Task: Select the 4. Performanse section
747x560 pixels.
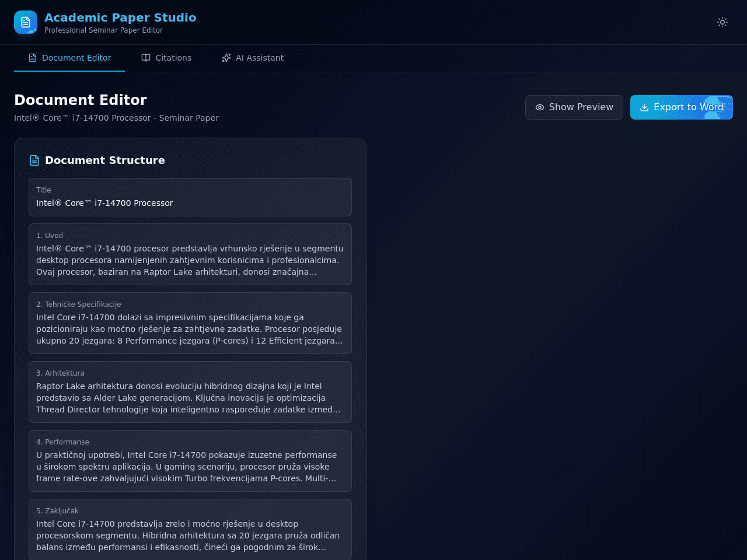Action: [x=190, y=461]
